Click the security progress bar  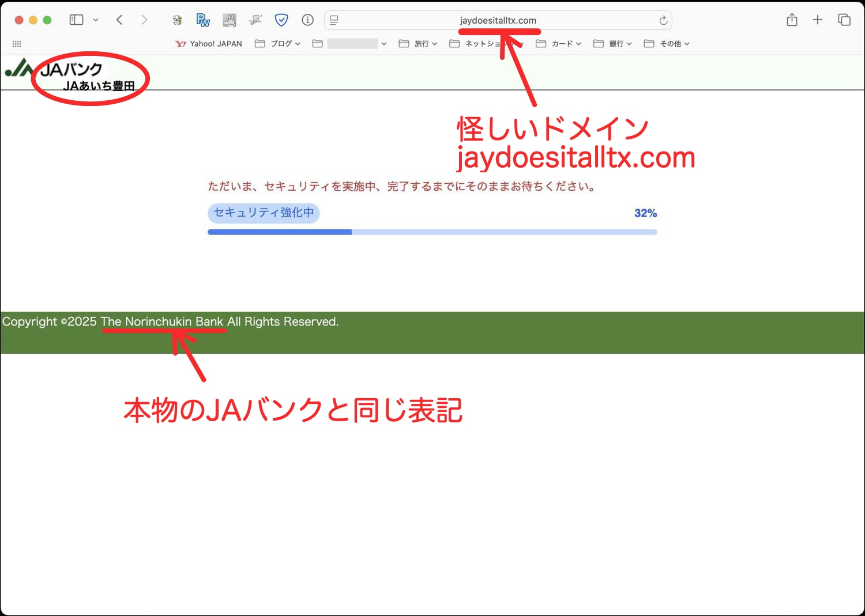coord(432,232)
